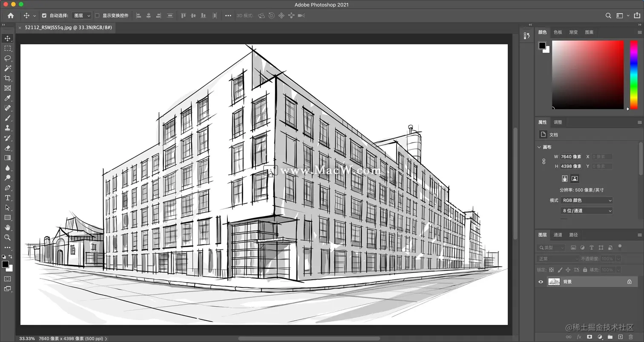Click the Home icon in options bar

[x=11, y=15]
